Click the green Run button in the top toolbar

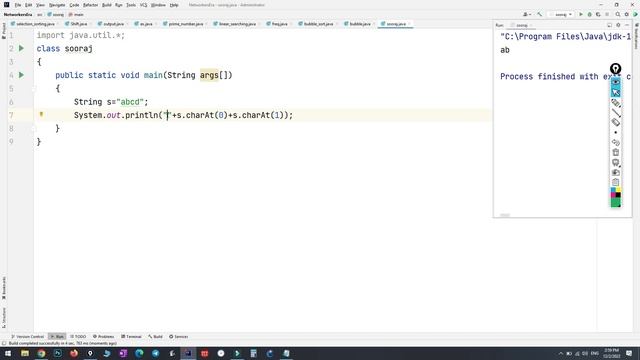pos(581,14)
